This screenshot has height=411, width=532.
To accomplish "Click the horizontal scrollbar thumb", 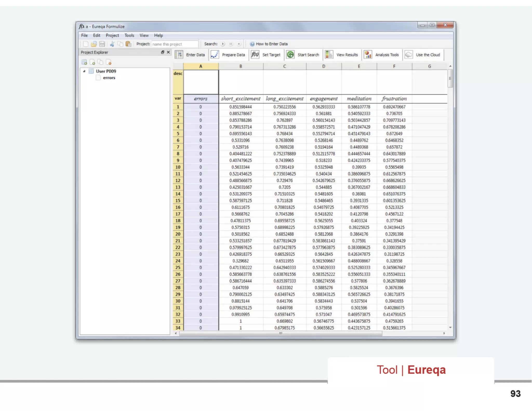I will [x=281, y=333].
